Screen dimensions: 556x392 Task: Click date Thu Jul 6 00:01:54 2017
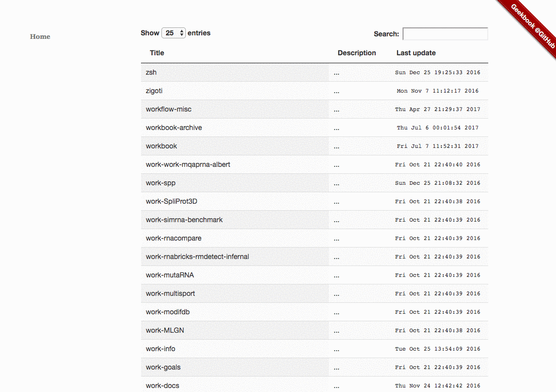click(437, 128)
